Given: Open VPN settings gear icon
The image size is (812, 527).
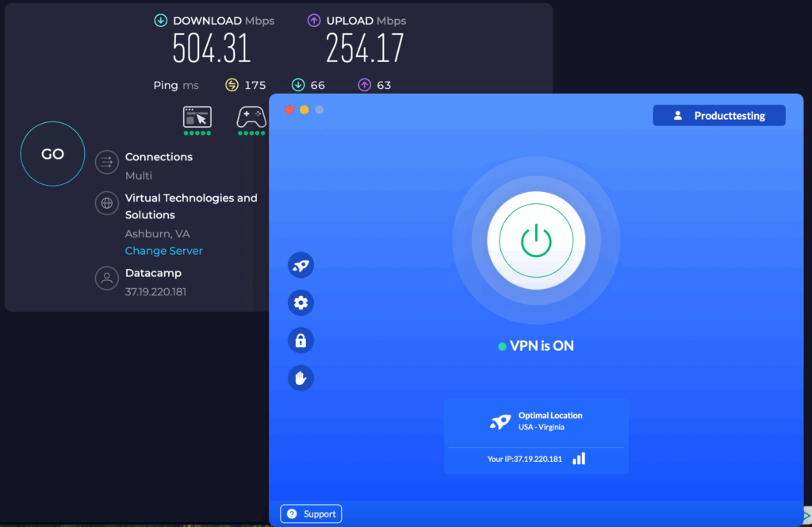Looking at the screenshot, I should [301, 302].
